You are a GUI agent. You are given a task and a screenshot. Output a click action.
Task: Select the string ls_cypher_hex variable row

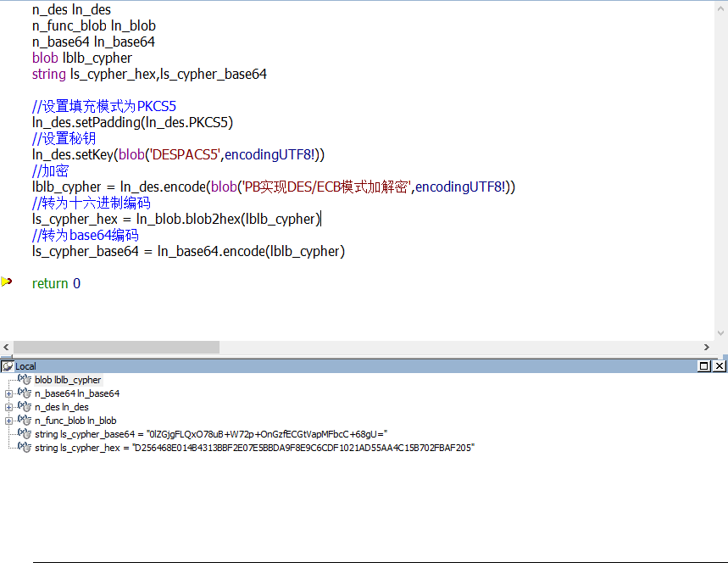click(x=254, y=448)
